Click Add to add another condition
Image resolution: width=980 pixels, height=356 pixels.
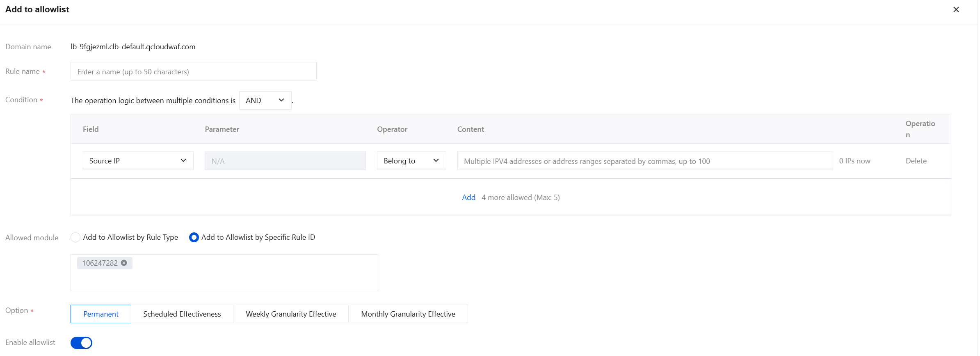468,198
